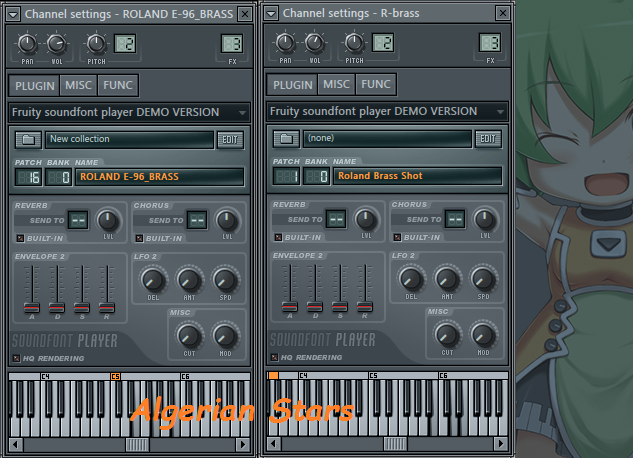
Task: Click Chorus LVL knob in R-brass window
Action: click(485, 220)
